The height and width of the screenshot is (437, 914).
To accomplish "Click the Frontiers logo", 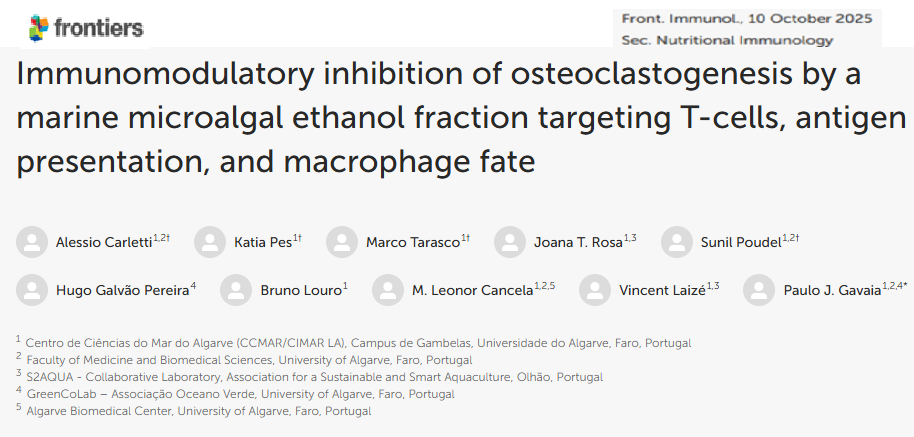I will [x=86, y=28].
